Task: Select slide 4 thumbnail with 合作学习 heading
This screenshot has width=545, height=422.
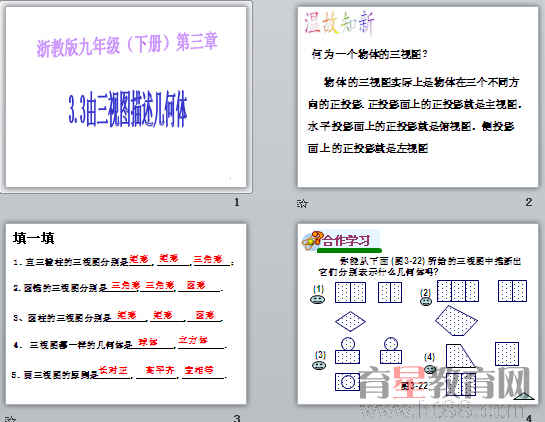Action: tap(418, 314)
